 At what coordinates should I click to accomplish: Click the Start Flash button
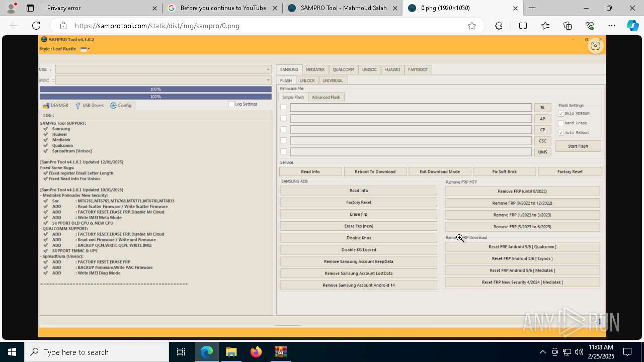click(578, 146)
